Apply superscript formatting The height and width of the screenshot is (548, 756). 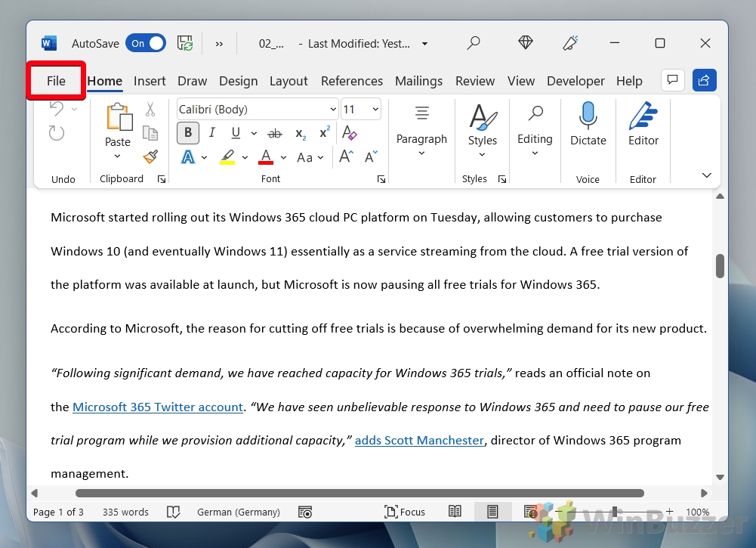325,132
